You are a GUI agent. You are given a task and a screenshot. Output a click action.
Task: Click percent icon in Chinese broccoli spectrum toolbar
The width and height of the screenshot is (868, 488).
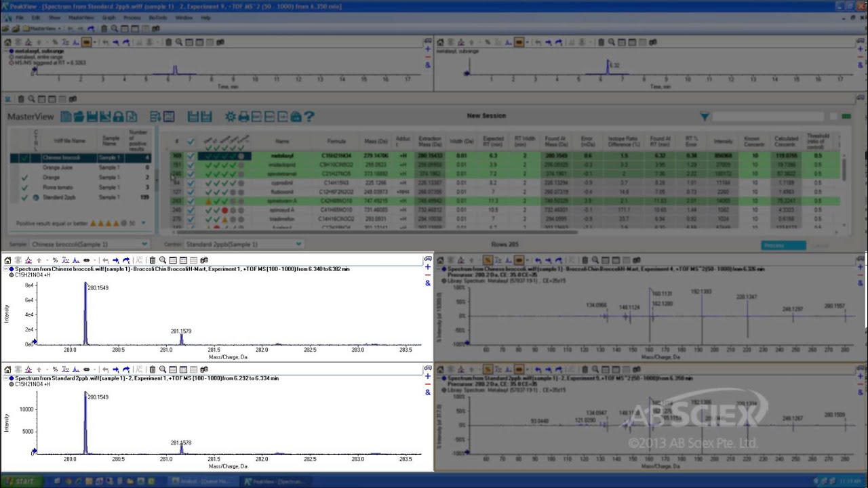point(56,260)
